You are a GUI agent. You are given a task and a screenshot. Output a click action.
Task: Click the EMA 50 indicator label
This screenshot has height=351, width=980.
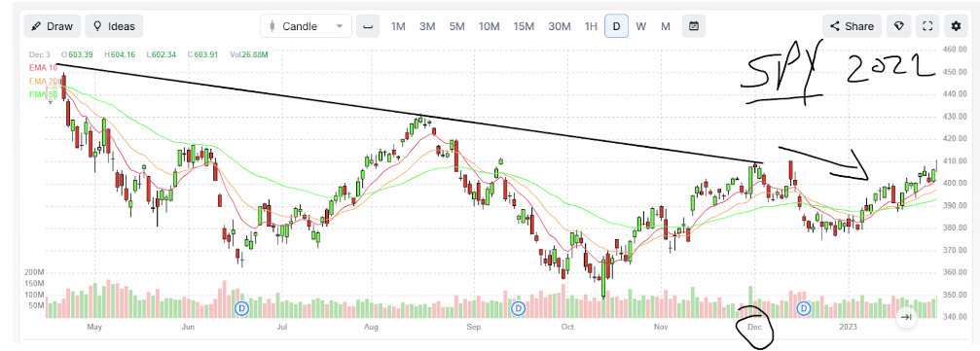[x=43, y=95]
